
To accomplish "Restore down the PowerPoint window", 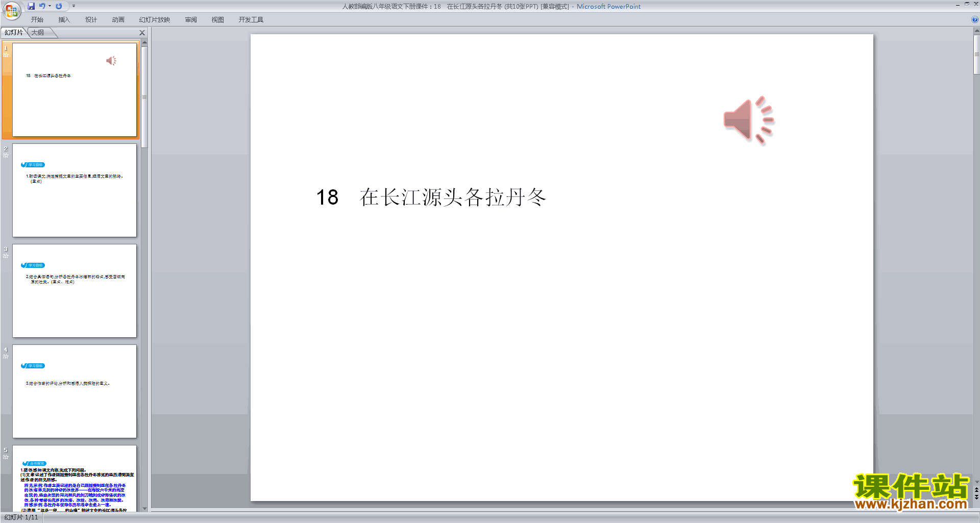I will point(967,4).
